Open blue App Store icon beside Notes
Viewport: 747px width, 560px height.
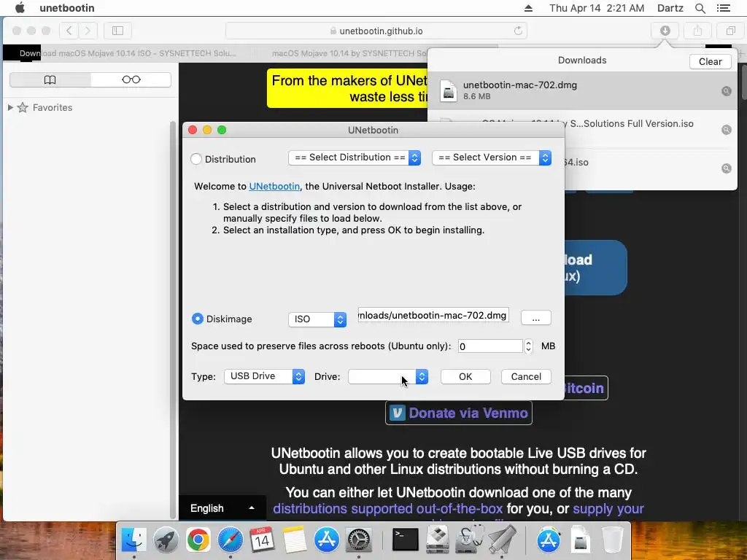[x=326, y=540]
